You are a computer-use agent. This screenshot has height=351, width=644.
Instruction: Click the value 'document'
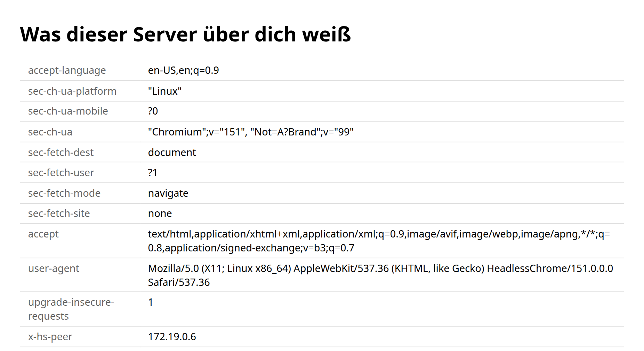(172, 153)
